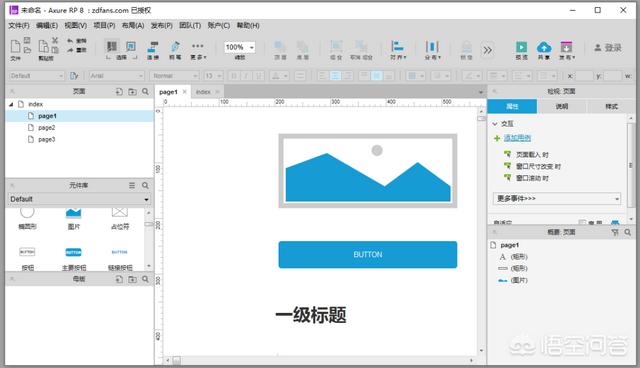Toggle bold text formatting button
Image resolution: width=640 pixels, height=368 pixels.
(x=234, y=76)
